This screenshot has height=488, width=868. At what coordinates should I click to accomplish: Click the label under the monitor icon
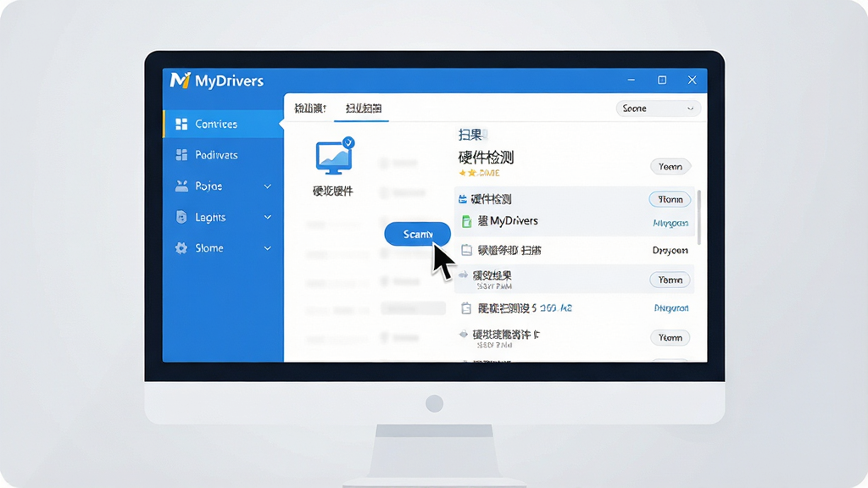(332, 191)
